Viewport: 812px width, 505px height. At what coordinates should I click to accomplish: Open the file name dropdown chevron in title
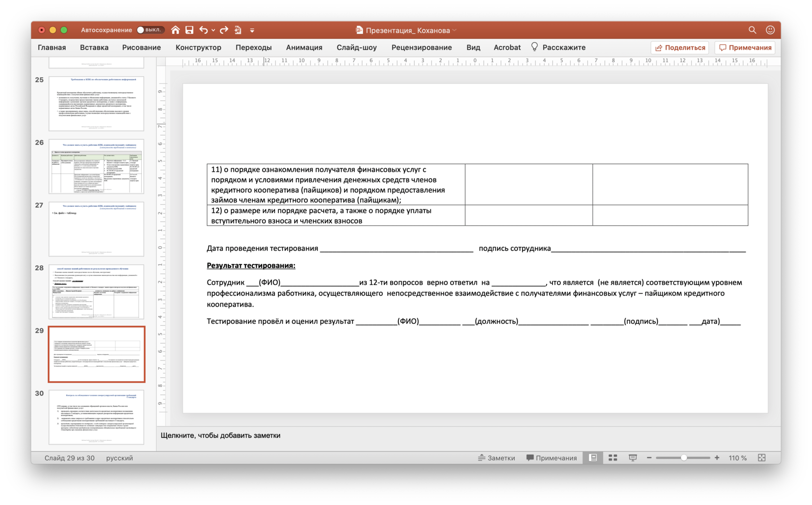tap(454, 30)
